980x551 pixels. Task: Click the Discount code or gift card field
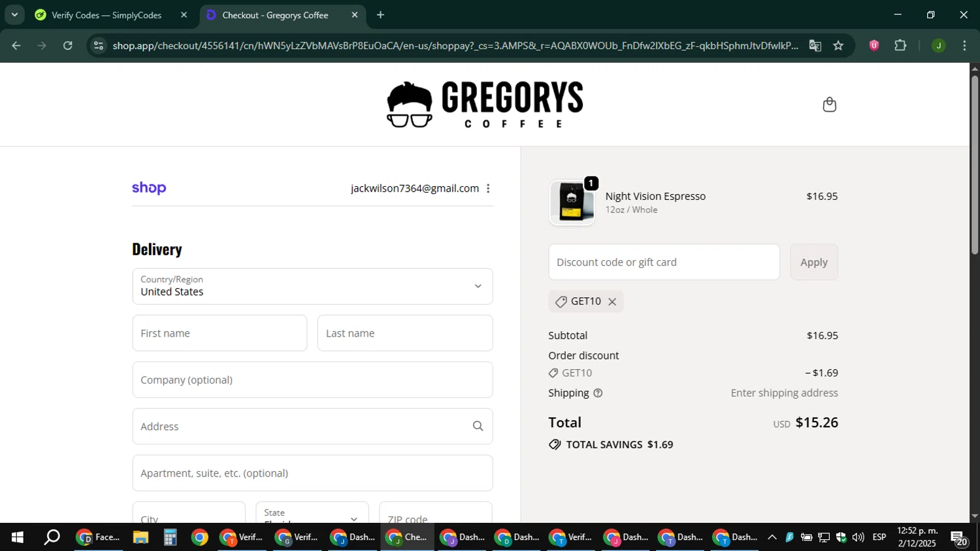click(664, 262)
